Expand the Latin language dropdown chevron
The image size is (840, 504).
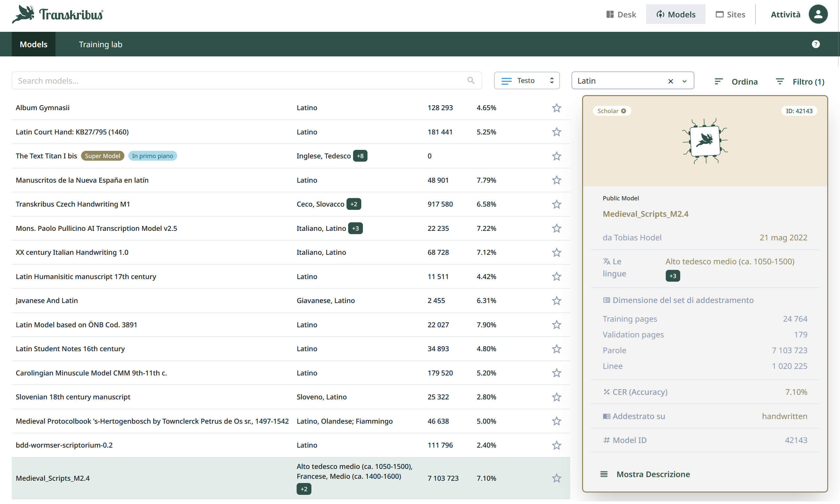click(x=684, y=81)
